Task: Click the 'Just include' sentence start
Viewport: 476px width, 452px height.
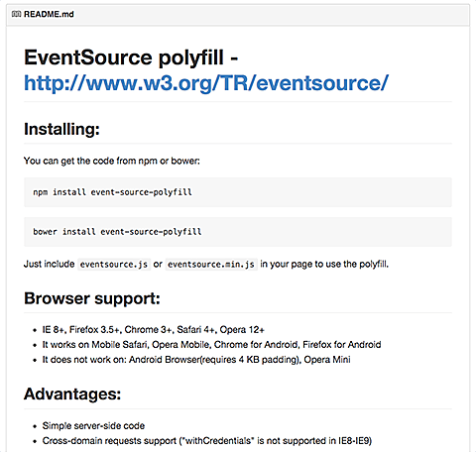Action: [x=50, y=264]
